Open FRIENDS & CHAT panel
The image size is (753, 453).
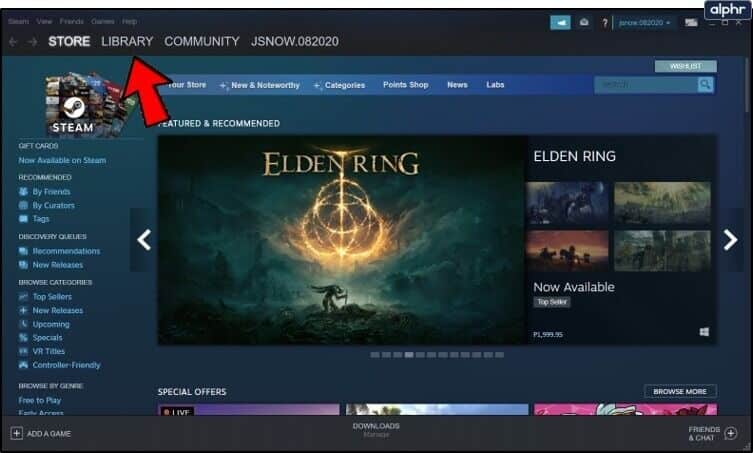click(x=713, y=433)
